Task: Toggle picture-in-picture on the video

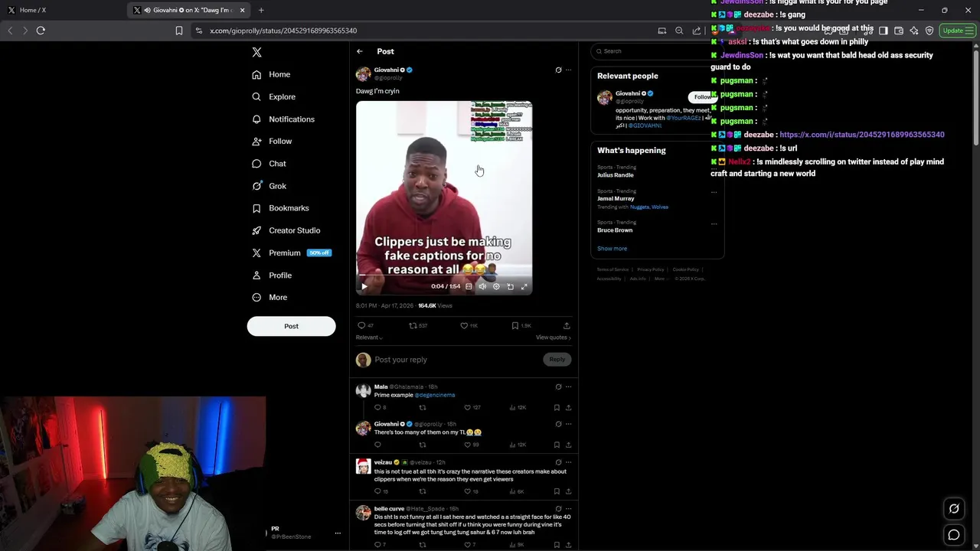Action: [x=510, y=286]
